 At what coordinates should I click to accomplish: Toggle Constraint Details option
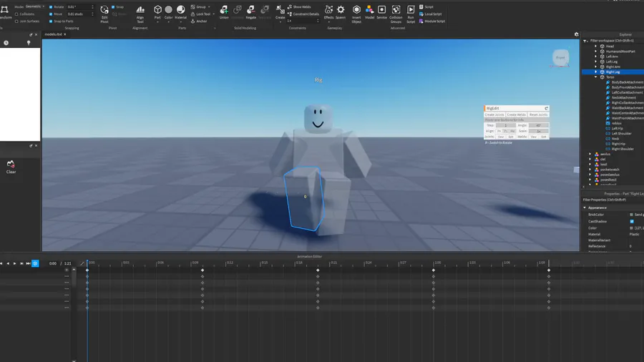[x=303, y=14]
